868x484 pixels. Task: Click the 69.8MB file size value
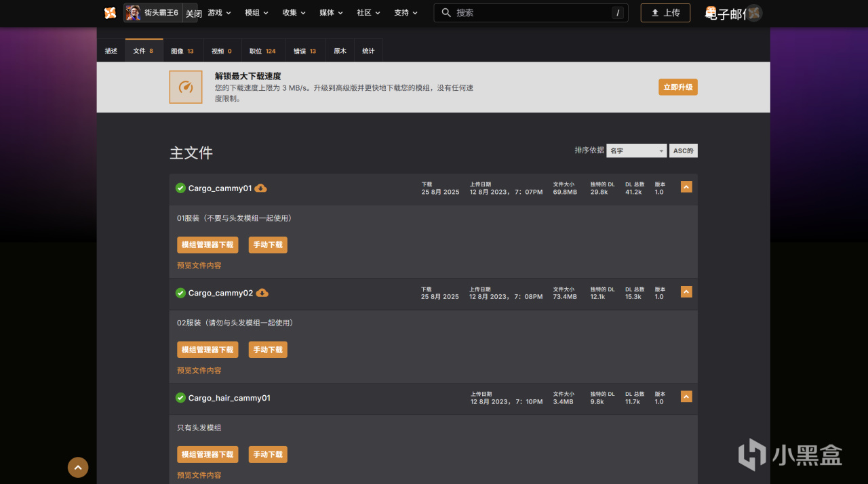(565, 193)
